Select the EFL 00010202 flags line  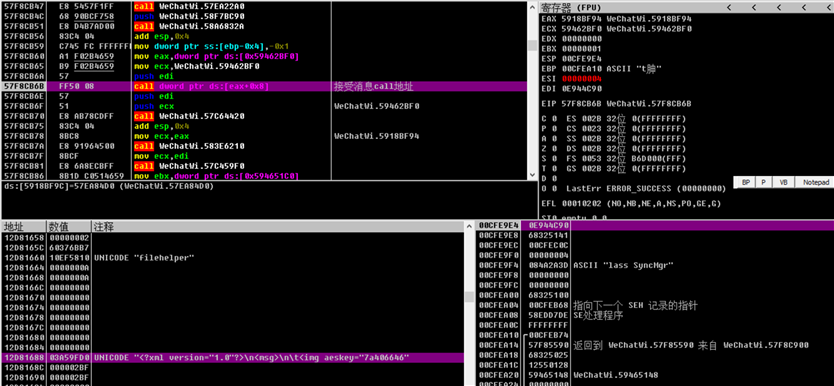[x=630, y=203]
